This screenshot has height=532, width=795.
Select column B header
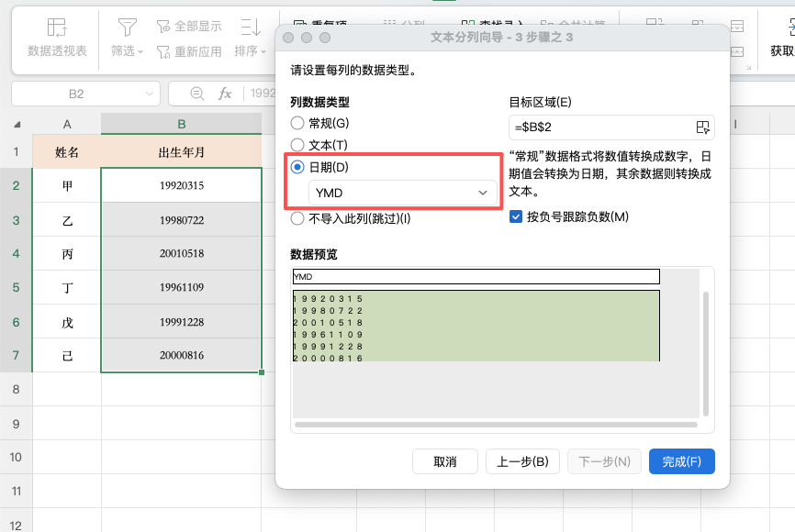point(182,124)
